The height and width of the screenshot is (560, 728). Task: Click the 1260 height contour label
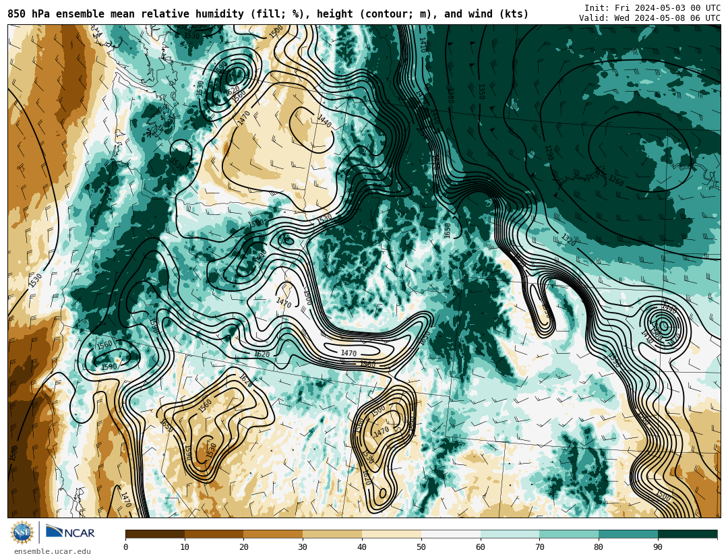pyautogui.click(x=615, y=181)
